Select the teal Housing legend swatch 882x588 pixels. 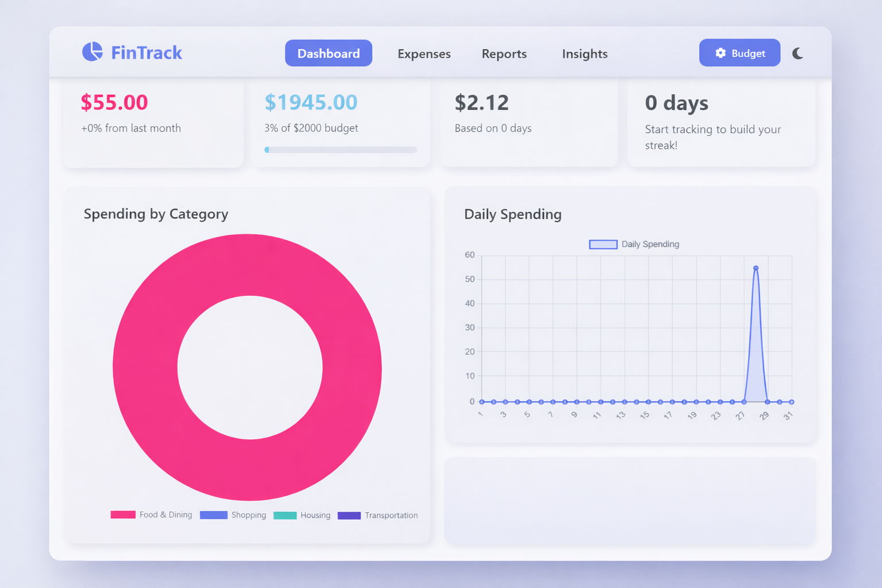coord(284,515)
